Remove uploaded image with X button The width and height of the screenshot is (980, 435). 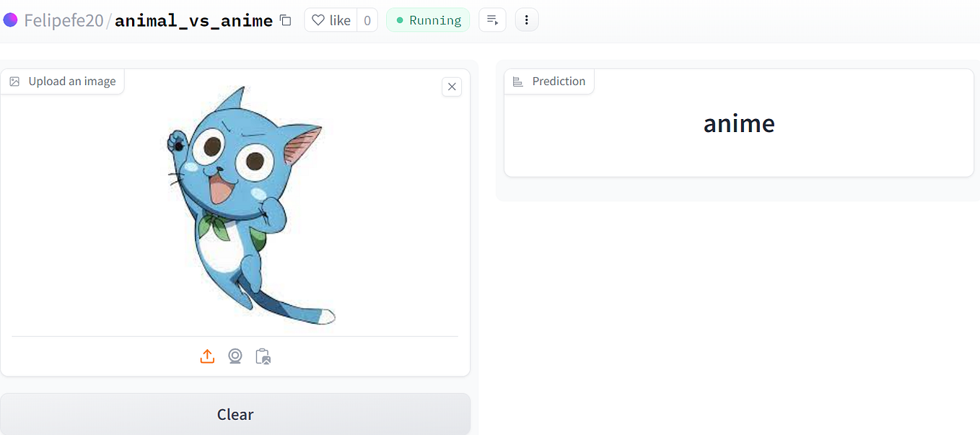pos(452,87)
